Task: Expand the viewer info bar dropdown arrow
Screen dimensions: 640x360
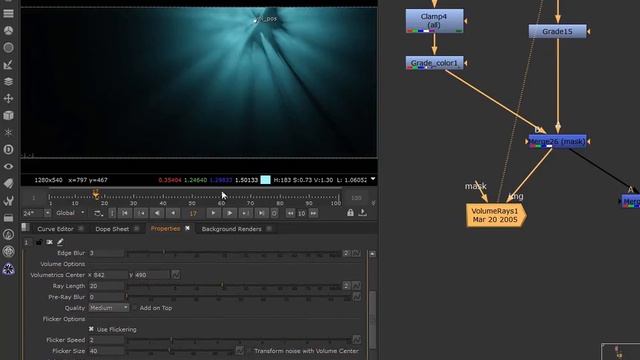Action: [373, 179]
